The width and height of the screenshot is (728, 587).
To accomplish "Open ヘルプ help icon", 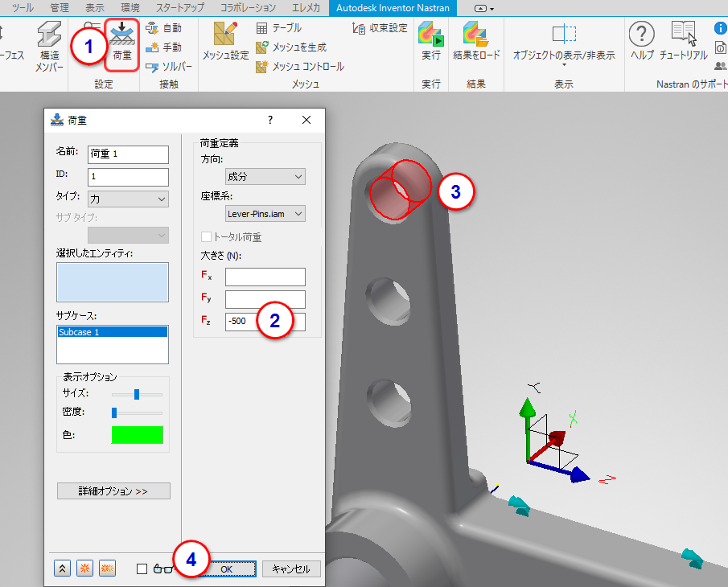I will (642, 41).
